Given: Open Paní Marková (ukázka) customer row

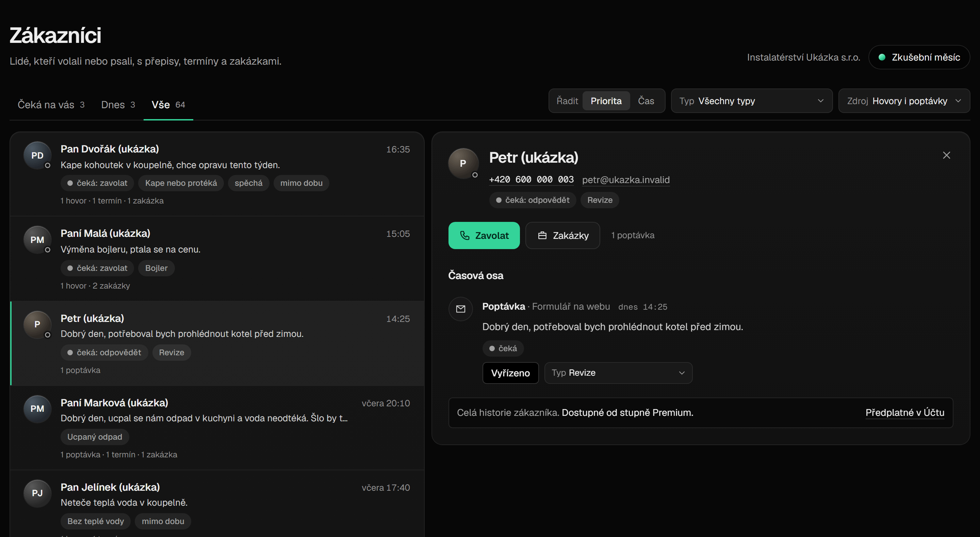Looking at the screenshot, I should (217, 427).
